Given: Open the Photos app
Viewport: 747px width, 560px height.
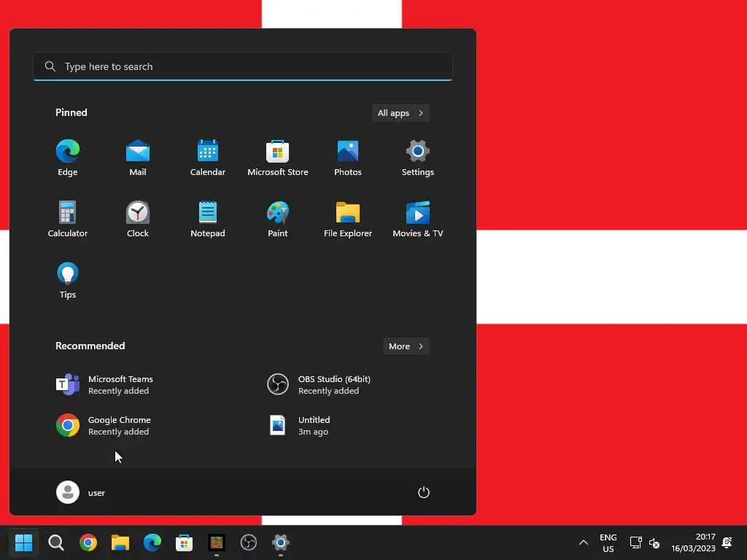Looking at the screenshot, I should pyautogui.click(x=348, y=158).
